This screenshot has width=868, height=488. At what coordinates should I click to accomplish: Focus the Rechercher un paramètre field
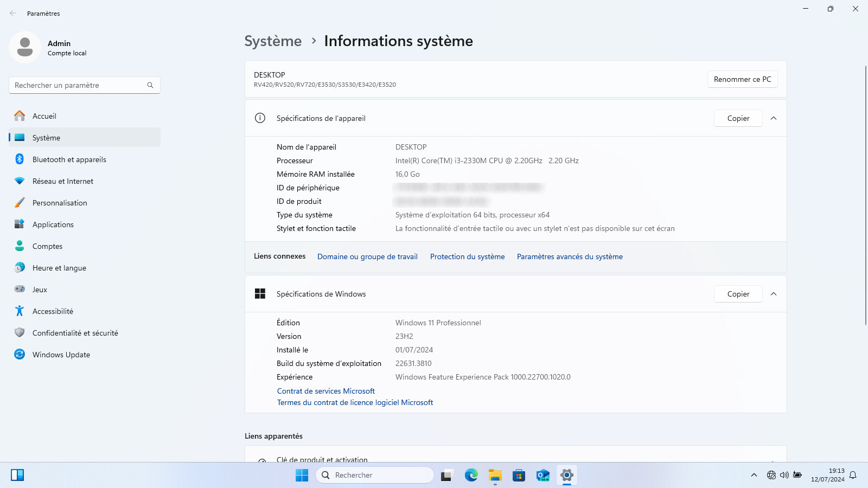pyautogui.click(x=85, y=85)
